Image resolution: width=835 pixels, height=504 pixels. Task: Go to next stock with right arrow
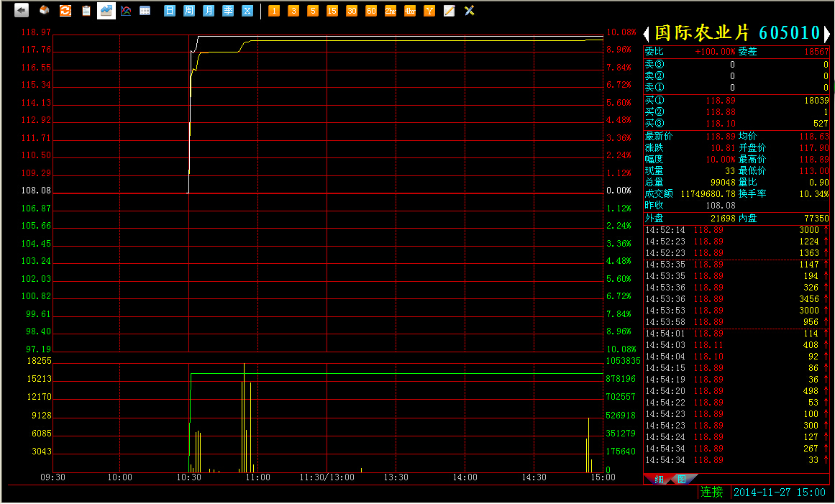click(826, 34)
